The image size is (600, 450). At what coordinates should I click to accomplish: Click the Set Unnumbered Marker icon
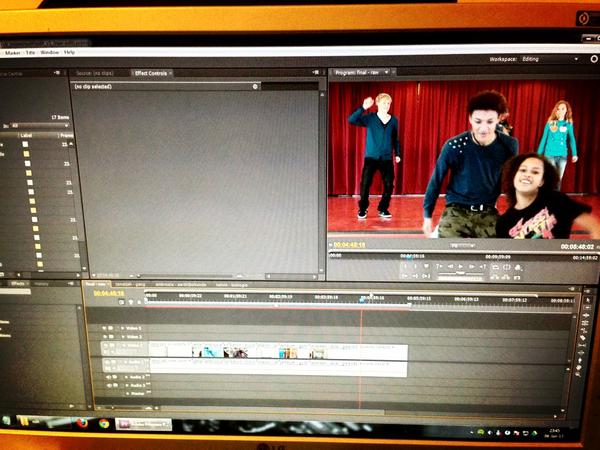427,267
